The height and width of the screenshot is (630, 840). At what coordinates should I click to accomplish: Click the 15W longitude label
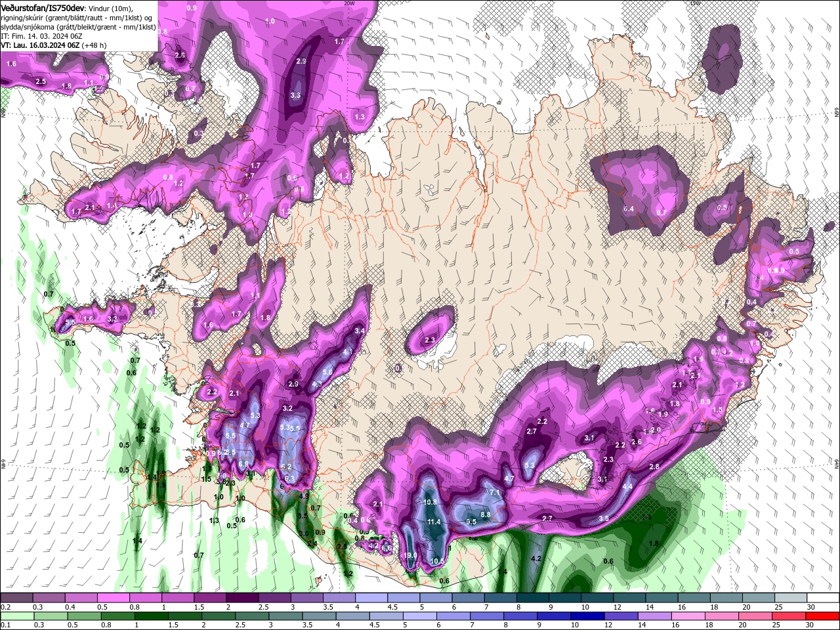[695, 3]
